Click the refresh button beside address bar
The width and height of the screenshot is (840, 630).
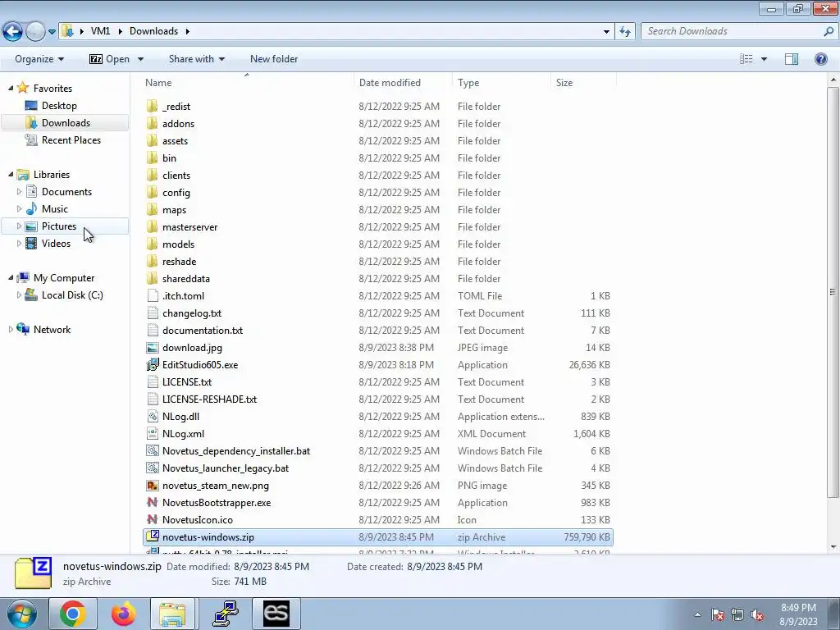[625, 32]
